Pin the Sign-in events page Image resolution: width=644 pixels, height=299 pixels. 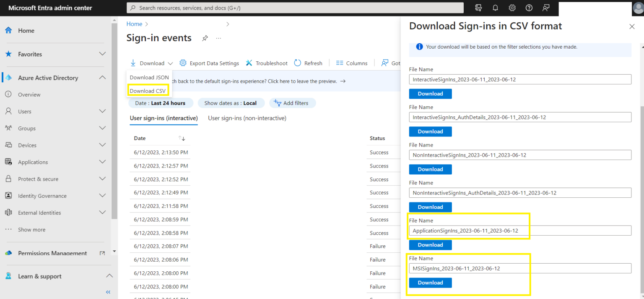pyautogui.click(x=205, y=38)
